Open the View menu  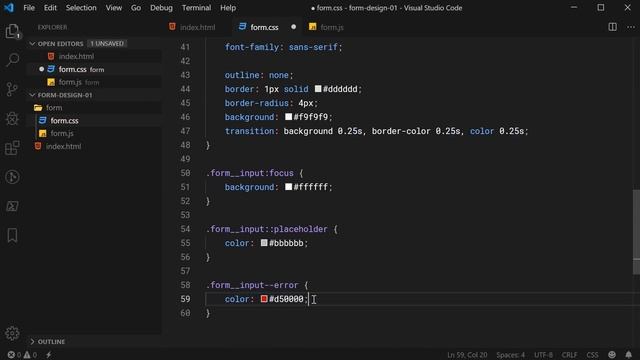113,8
